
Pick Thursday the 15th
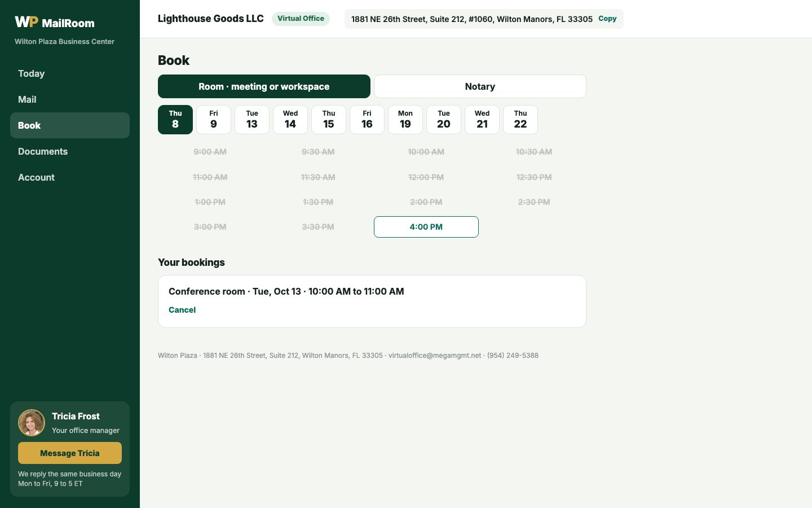[329, 120]
